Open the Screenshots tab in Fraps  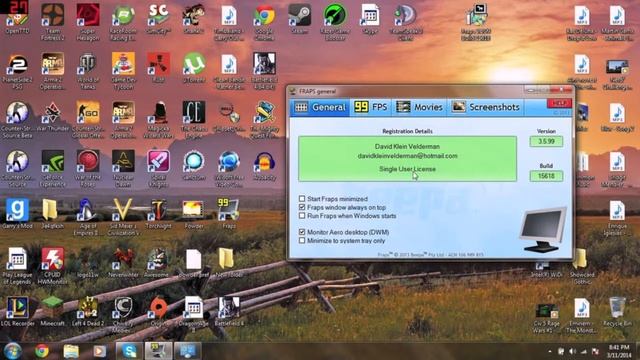click(x=486, y=107)
